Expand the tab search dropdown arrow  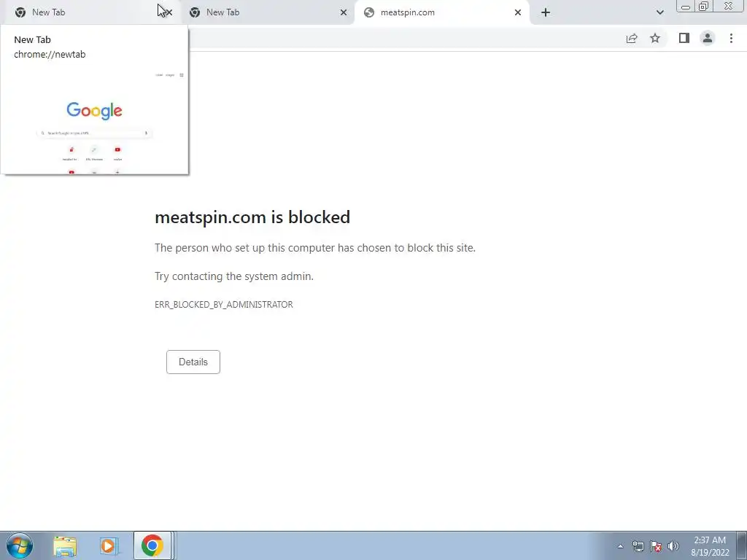[x=659, y=12]
